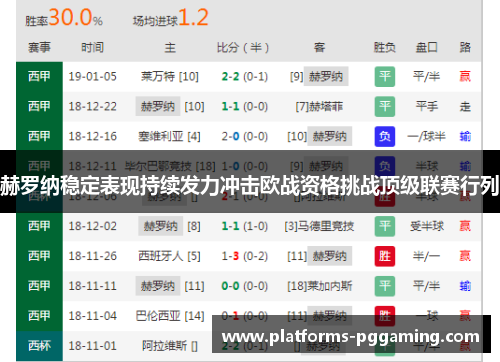Click the 一/球半 handicap value
The height and width of the screenshot is (362, 500).
coord(427,136)
